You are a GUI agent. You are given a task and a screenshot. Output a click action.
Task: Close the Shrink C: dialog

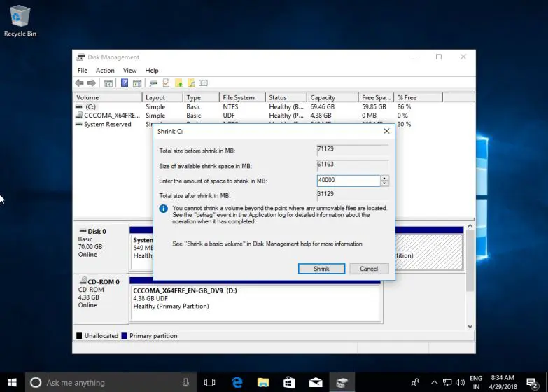[x=386, y=131]
